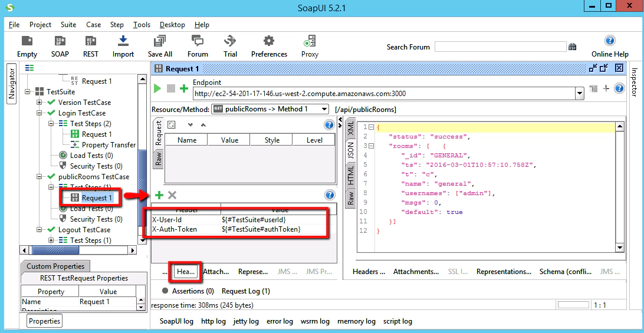The width and height of the screenshot is (644, 333).
Task: Open the Desktop menu
Action: (172, 25)
